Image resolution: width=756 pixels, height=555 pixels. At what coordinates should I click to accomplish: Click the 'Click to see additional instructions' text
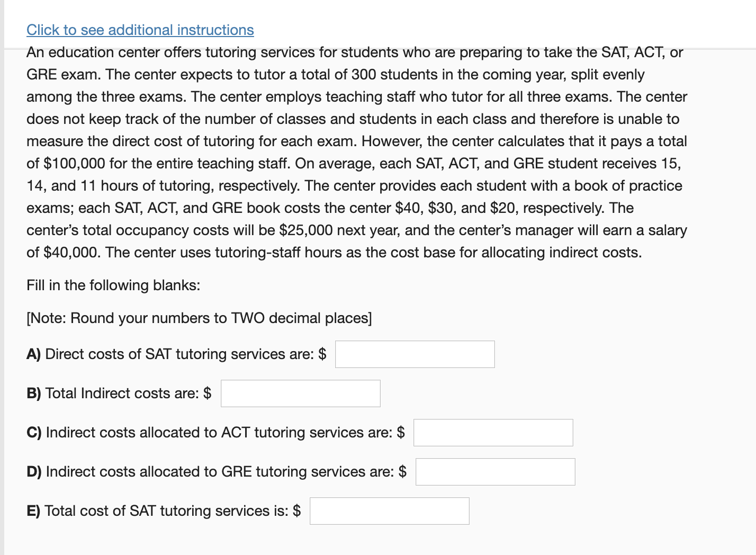[x=140, y=30]
